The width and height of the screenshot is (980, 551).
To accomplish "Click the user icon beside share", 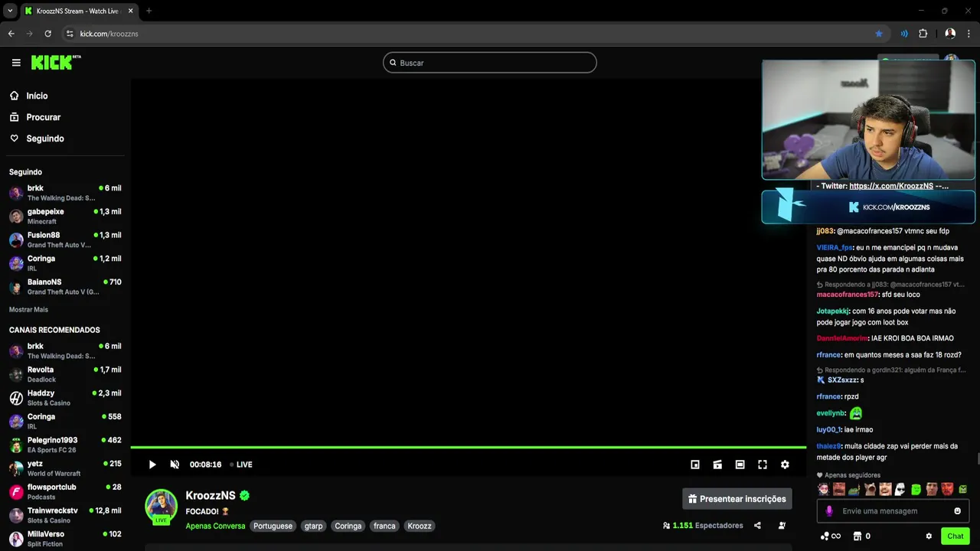I will point(782,526).
